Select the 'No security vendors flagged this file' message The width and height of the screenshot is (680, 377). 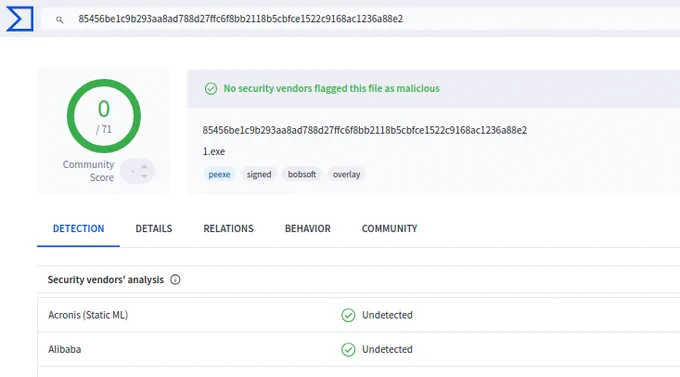tap(331, 89)
